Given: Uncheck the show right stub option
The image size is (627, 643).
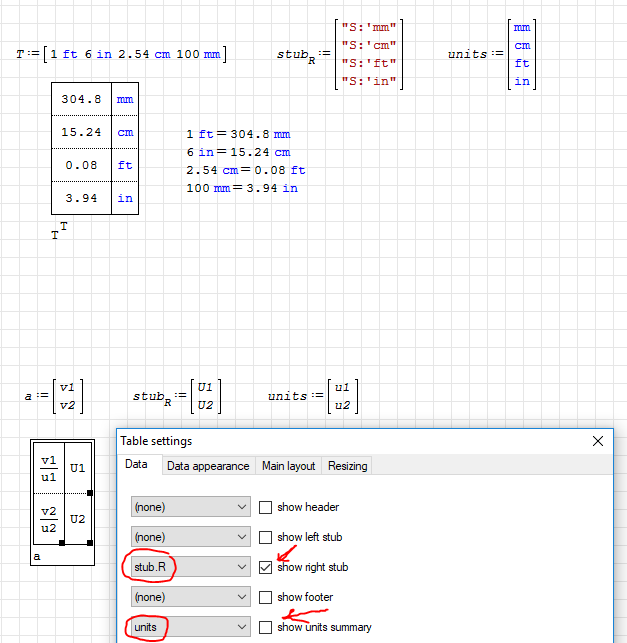Looking at the screenshot, I should [x=266, y=568].
